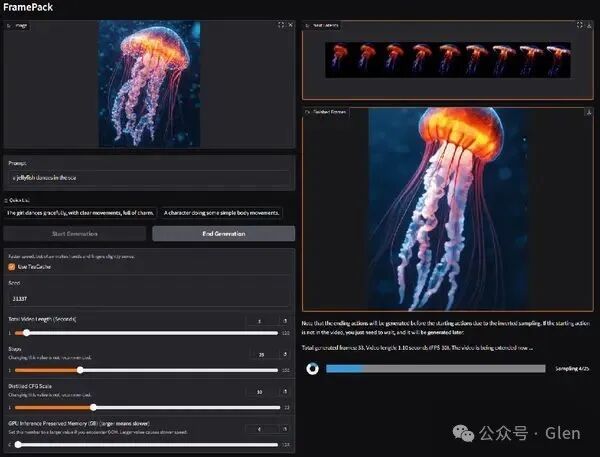
Task: Click the Next Latents frame strip preview
Action: click(448, 60)
